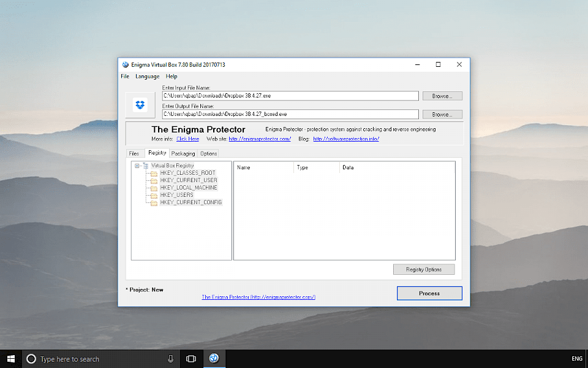Click the HKEY_USERS folder icon
588x368 pixels.
click(154, 195)
